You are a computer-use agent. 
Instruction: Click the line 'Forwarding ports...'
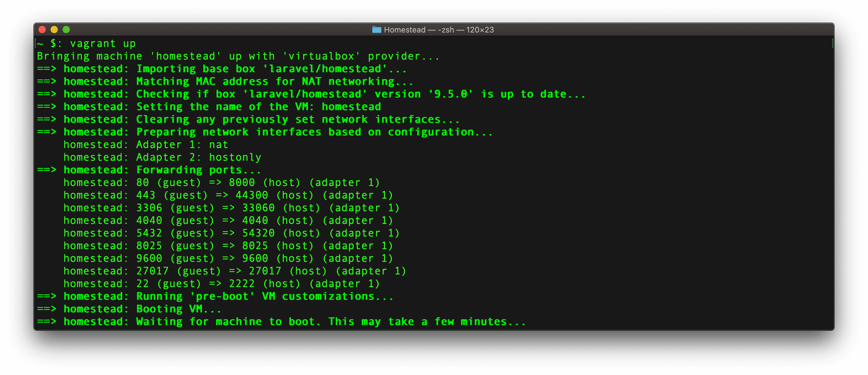(149, 170)
